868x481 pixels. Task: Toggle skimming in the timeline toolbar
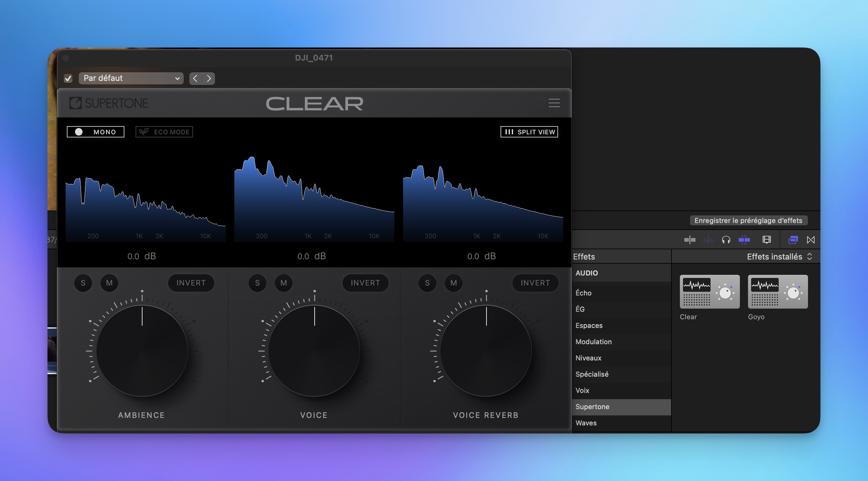tap(690, 240)
